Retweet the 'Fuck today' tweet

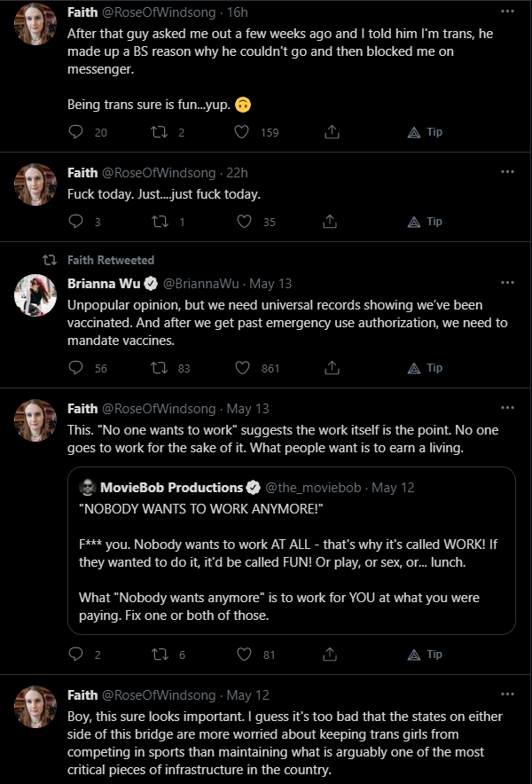coord(160,222)
